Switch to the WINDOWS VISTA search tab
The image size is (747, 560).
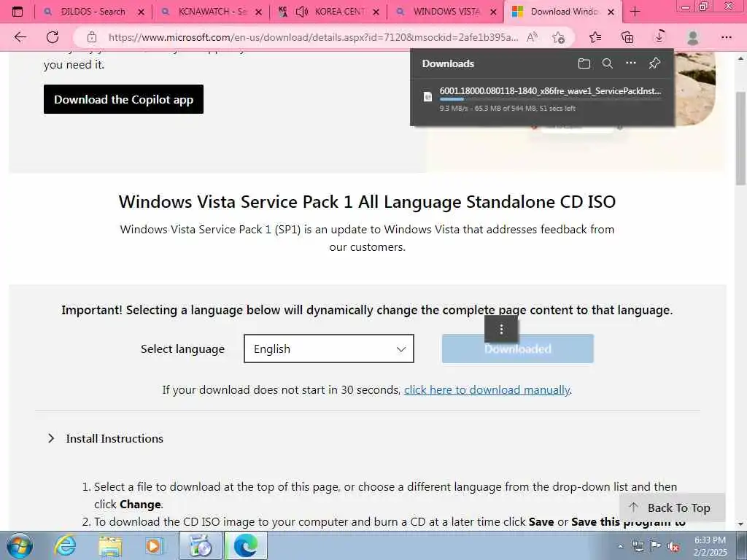pos(446,12)
